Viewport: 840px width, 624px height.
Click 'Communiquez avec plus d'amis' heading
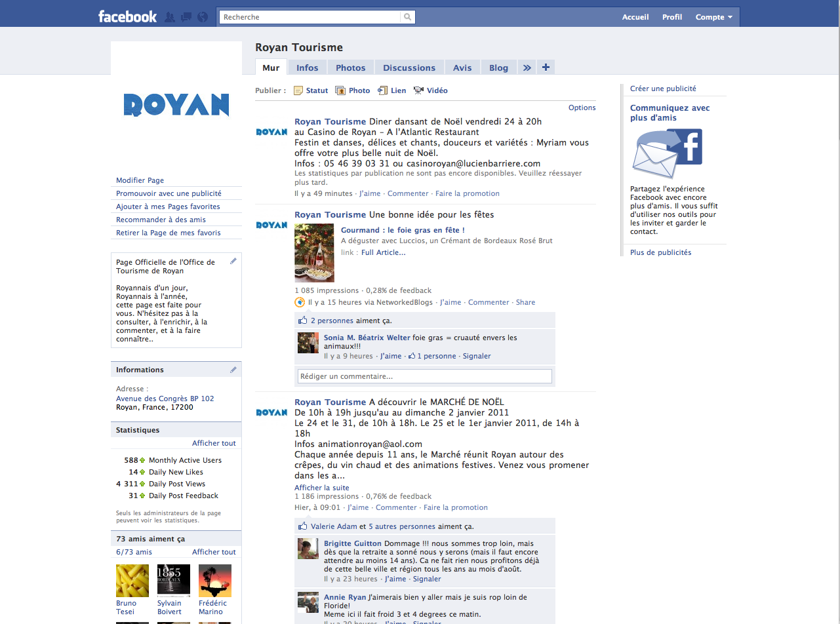670,113
